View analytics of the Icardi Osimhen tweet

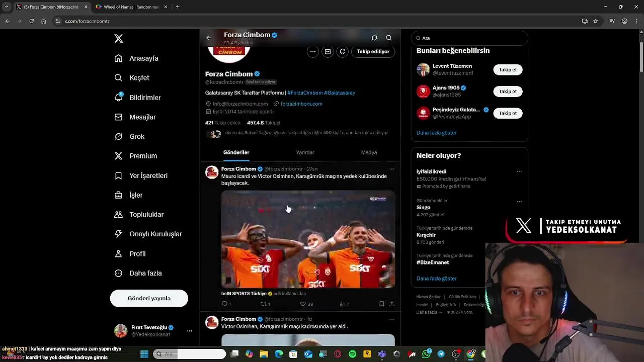point(342,304)
